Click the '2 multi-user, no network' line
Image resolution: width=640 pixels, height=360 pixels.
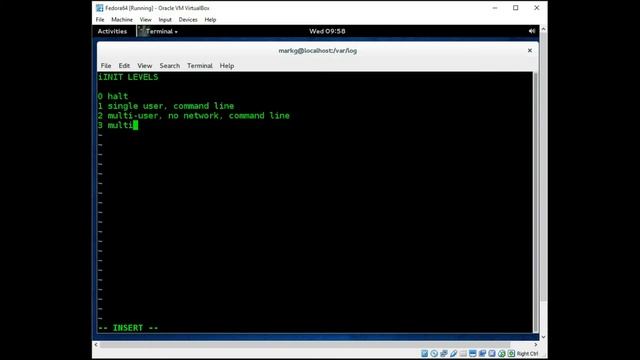click(x=193, y=116)
